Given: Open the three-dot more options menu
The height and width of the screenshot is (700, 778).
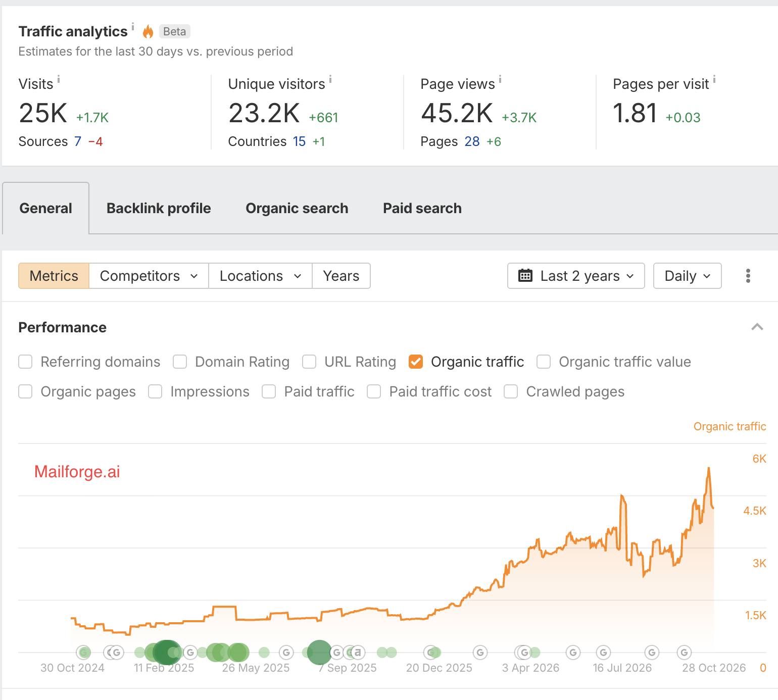Looking at the screenshot, I should coord(748,276).
